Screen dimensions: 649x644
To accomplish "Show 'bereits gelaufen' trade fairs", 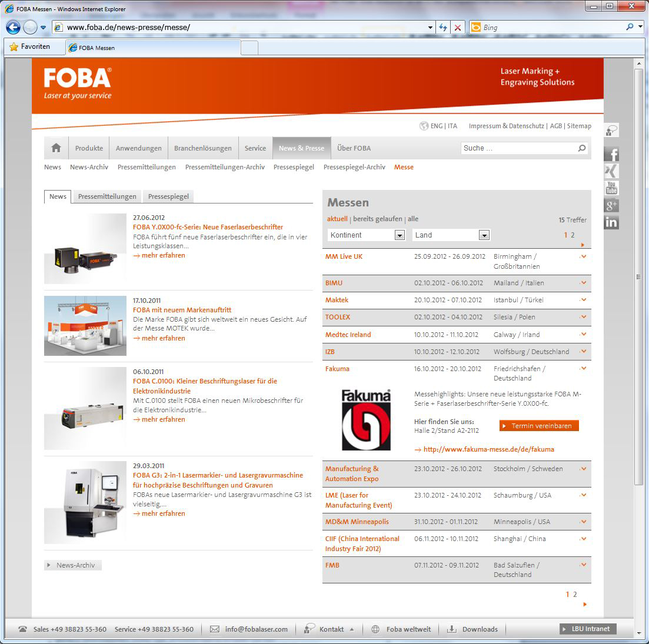I will coord(378,219).
